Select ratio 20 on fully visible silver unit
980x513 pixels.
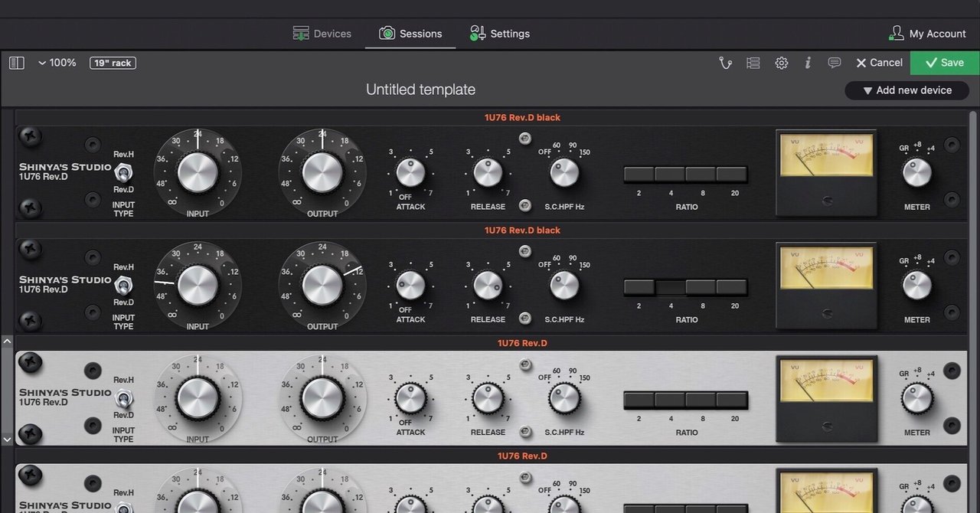[x=732, y=400]
